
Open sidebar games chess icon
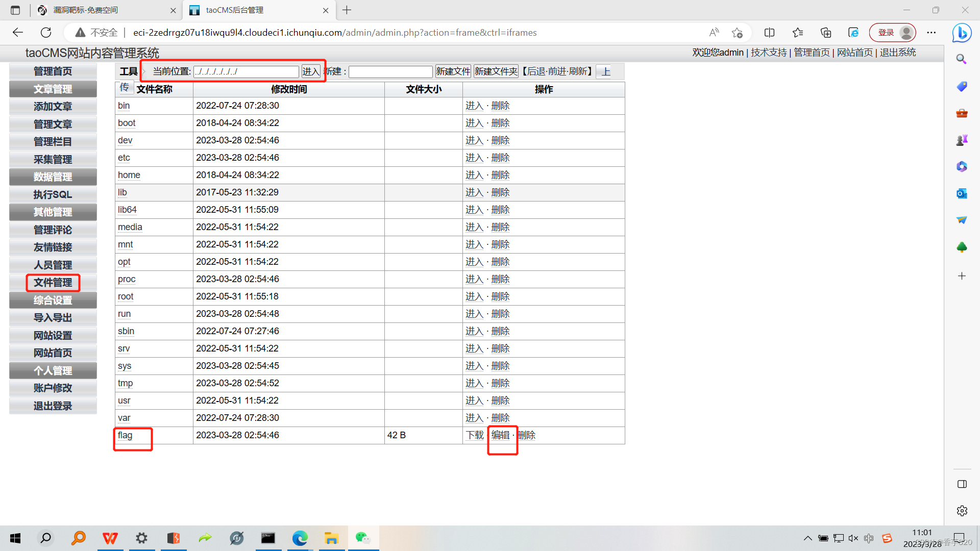[962, 140]
